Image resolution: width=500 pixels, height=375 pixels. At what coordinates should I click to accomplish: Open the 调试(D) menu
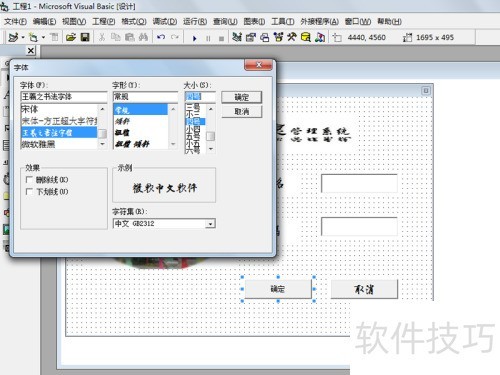click(165, 22)
